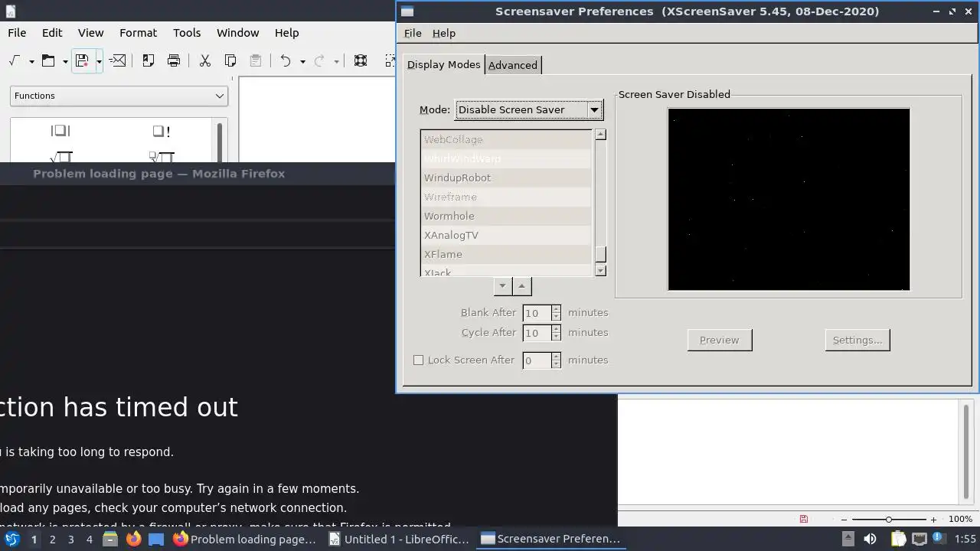980x551 pixels.
Task: Select the Display Modes tab
Action: (444, 64)
